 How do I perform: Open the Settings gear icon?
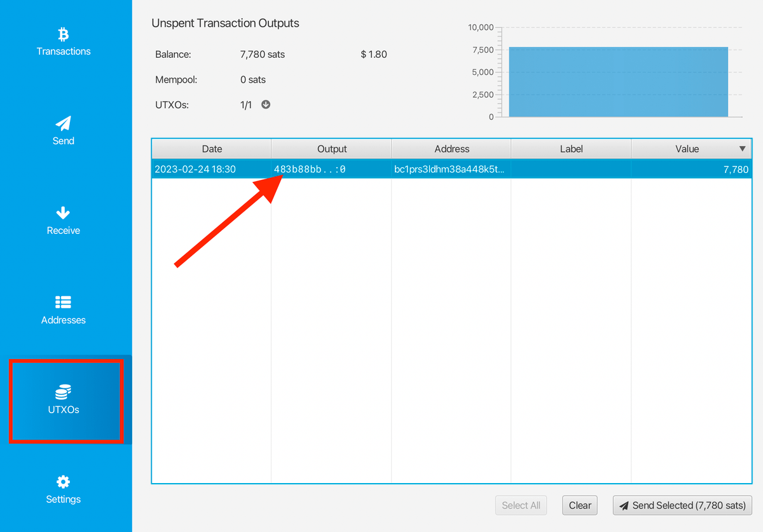coord(63,482)
